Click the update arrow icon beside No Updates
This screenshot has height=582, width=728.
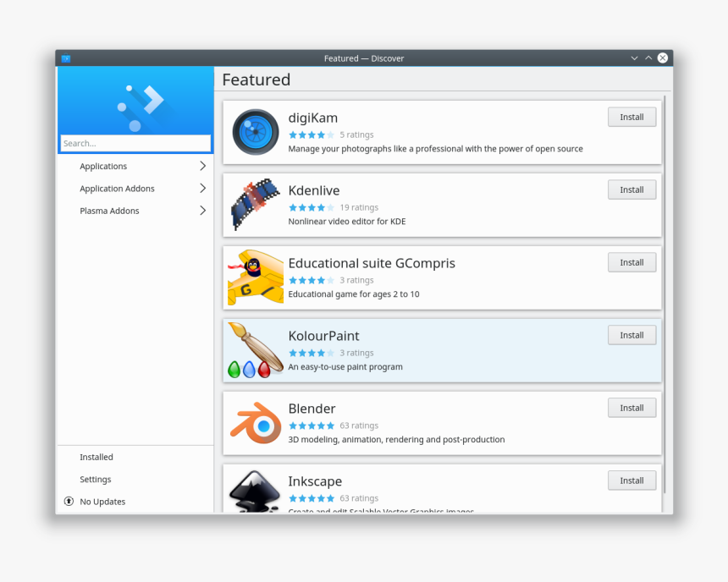click(69, 502)
